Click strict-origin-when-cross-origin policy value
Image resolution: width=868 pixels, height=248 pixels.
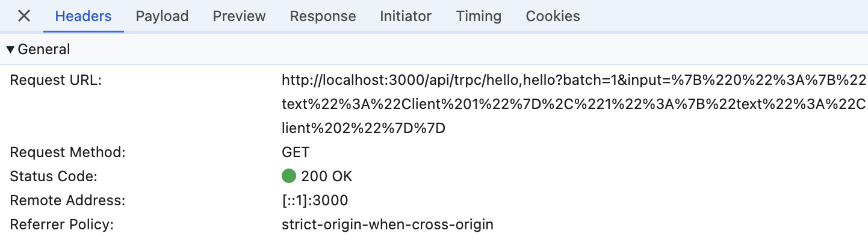coord(388,225)
